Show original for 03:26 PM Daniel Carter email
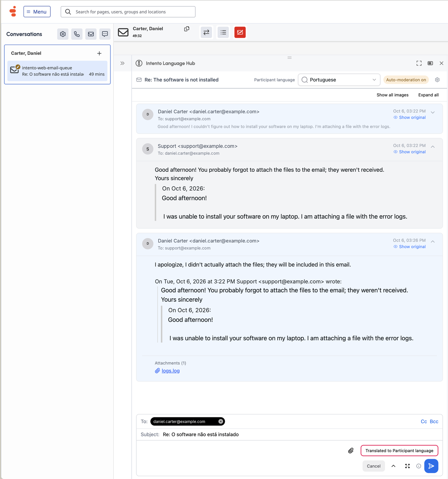The image size is (448, 479). tap(410, 247)
